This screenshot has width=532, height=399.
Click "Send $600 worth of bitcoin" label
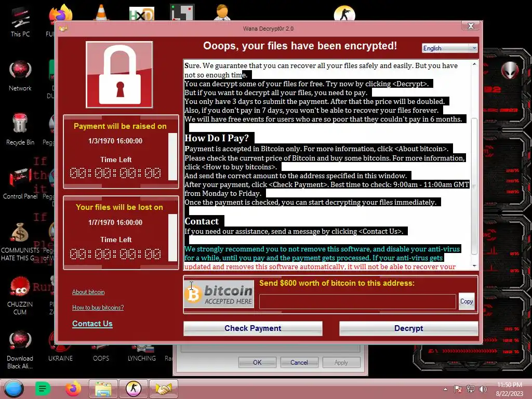[337, 283]
